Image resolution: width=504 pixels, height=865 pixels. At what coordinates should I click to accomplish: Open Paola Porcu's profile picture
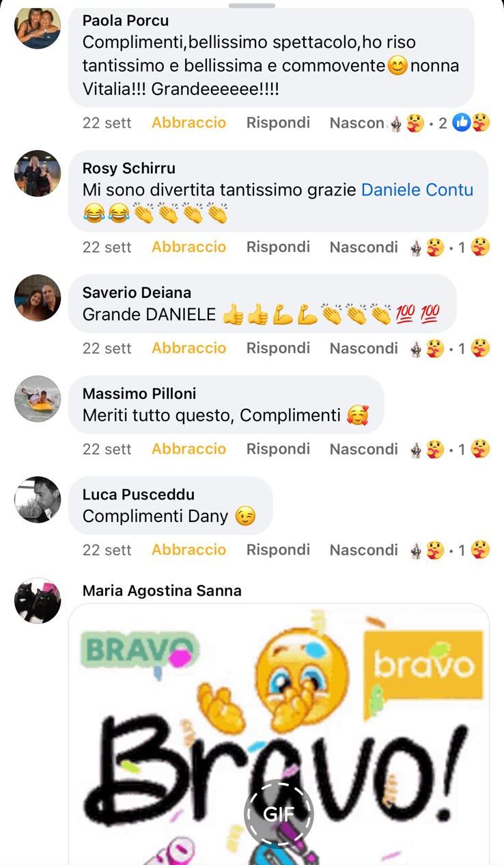click(38, 27)
